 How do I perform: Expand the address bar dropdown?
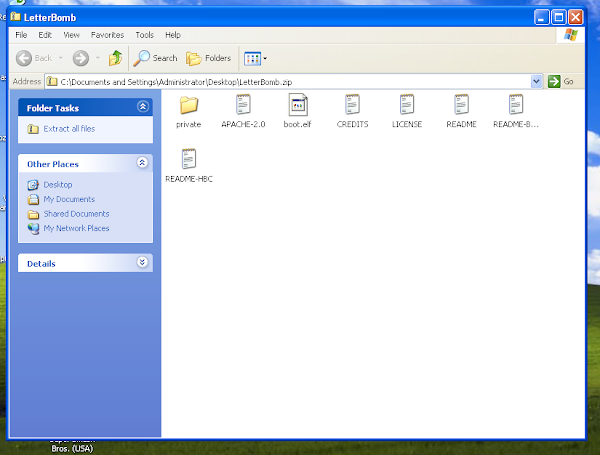pos(536,82)
